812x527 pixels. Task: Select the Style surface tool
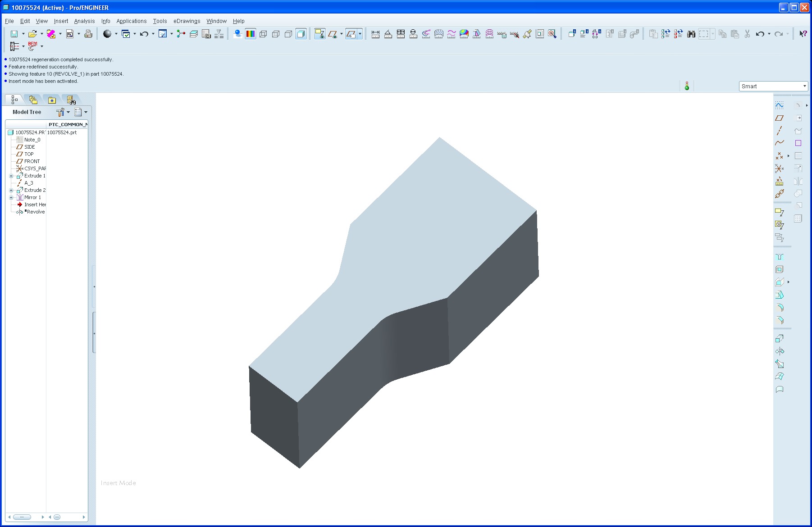point(780,389)
